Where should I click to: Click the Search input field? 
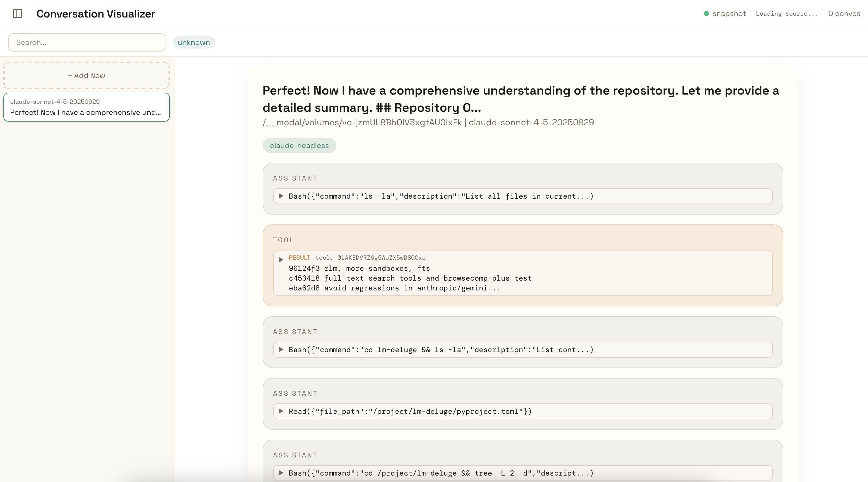87,42
